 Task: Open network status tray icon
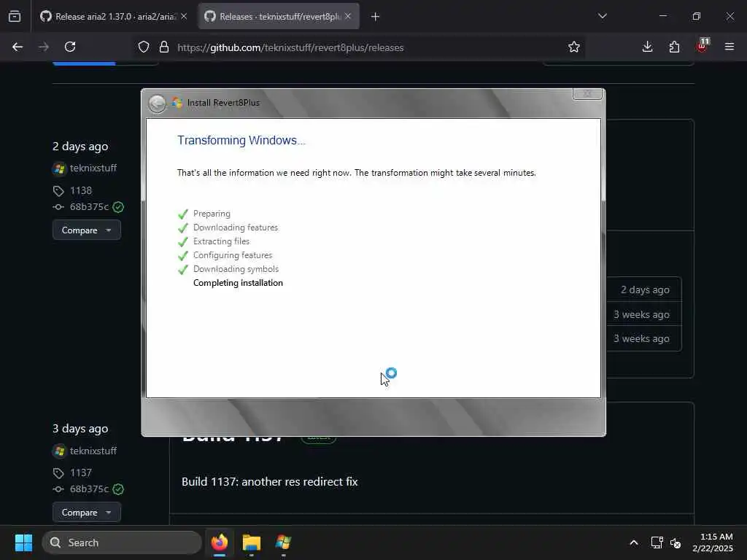657,542
